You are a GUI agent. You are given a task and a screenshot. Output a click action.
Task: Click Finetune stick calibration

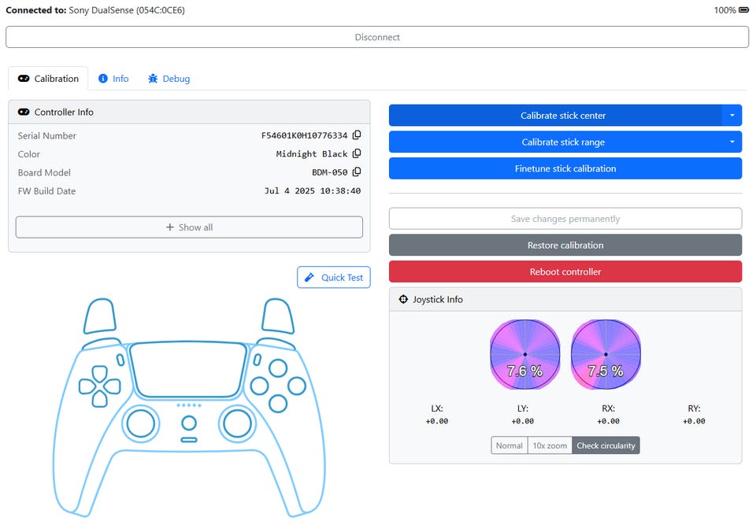point(565,168)
